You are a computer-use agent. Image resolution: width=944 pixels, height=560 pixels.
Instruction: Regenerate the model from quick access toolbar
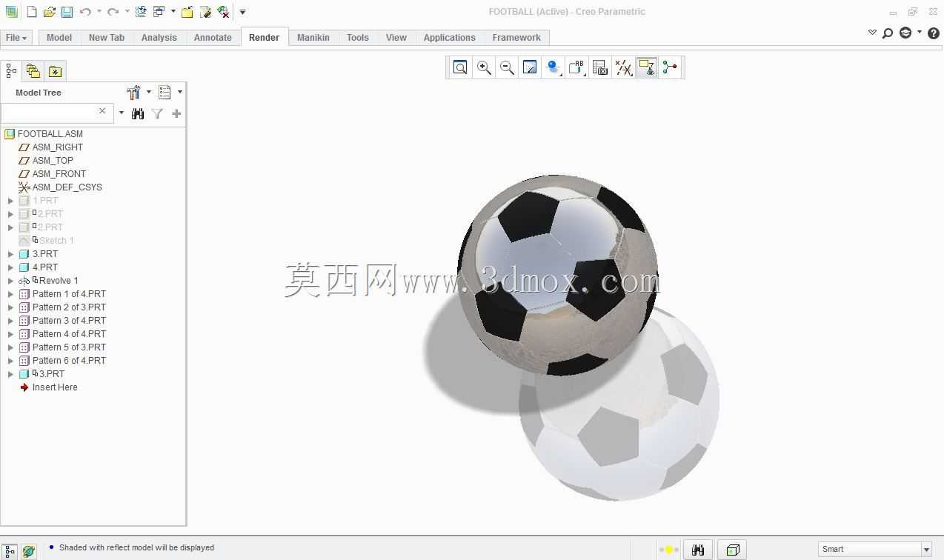tap(141, 12)
